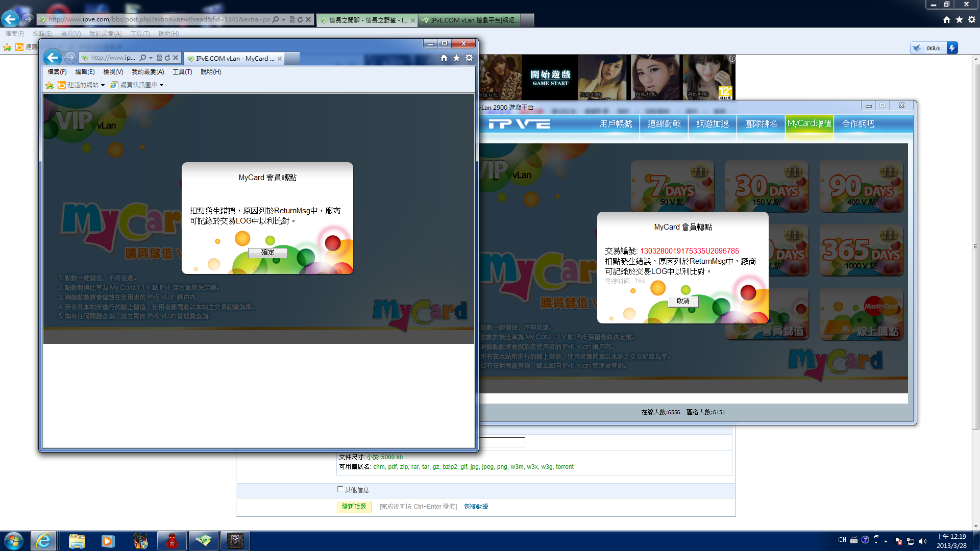Click the refresh icon in the popup address bar
Viewport: 980px width, 551px height.
pos(167,58)
